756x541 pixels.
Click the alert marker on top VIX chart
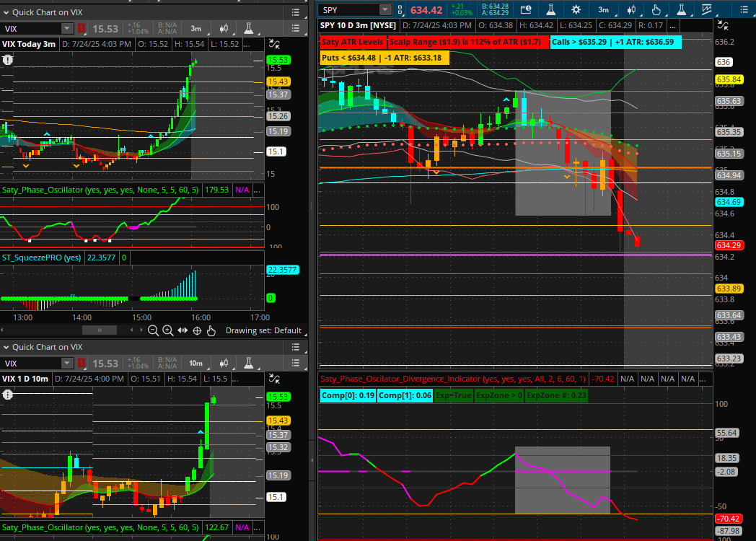pos(8,60)
